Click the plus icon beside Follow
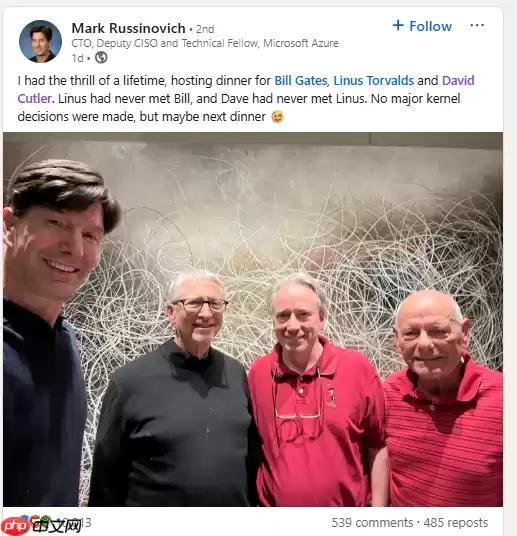The width and height of the screenshot is (517, 536). [x=398, y=25]
